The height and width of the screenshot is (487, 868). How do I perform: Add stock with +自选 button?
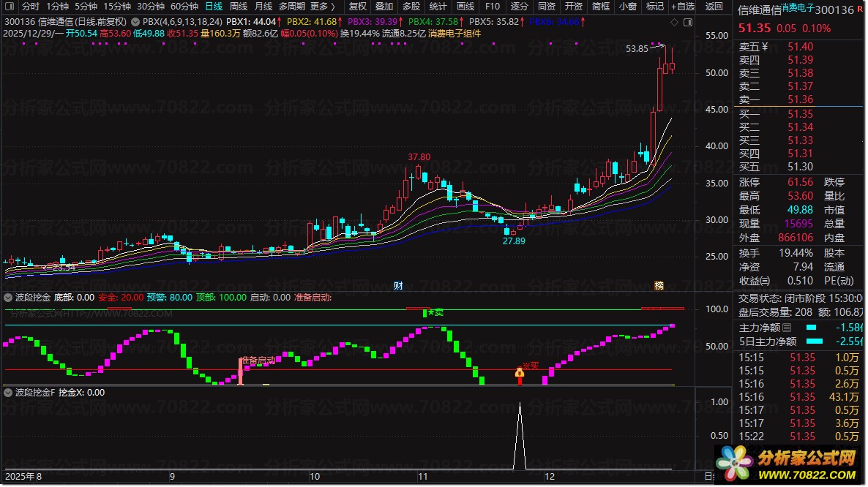(681, 7)
